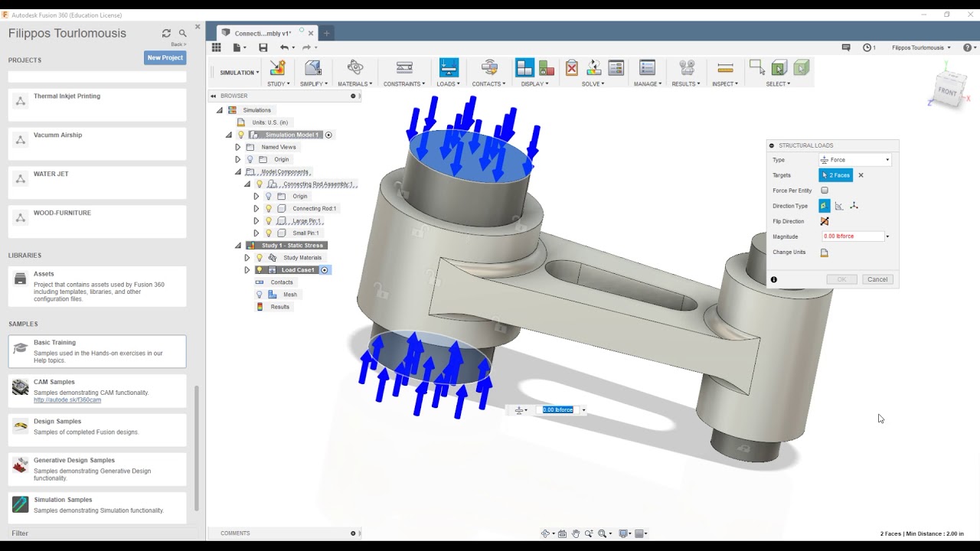980x551 pixels.
Task: Toggle Simulation Model 1 visibility bulb
Action: pyautogui.click(x=240, y=135)
